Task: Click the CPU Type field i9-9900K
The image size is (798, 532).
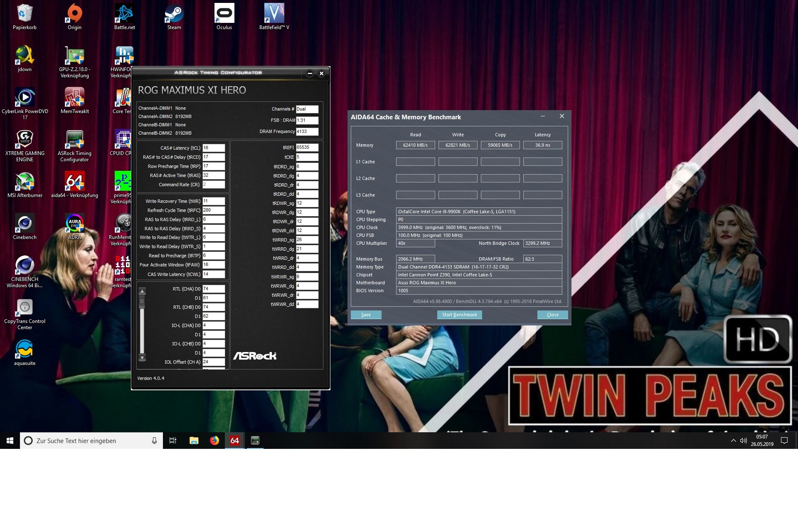Action: (479, 212)
